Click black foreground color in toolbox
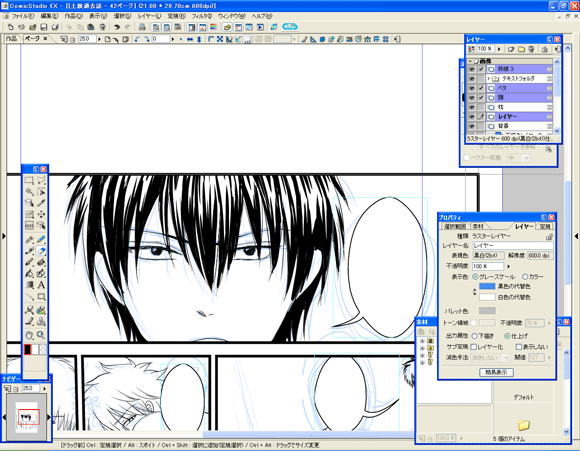This screenshot has width=580, height=451. tap(27, 349)
